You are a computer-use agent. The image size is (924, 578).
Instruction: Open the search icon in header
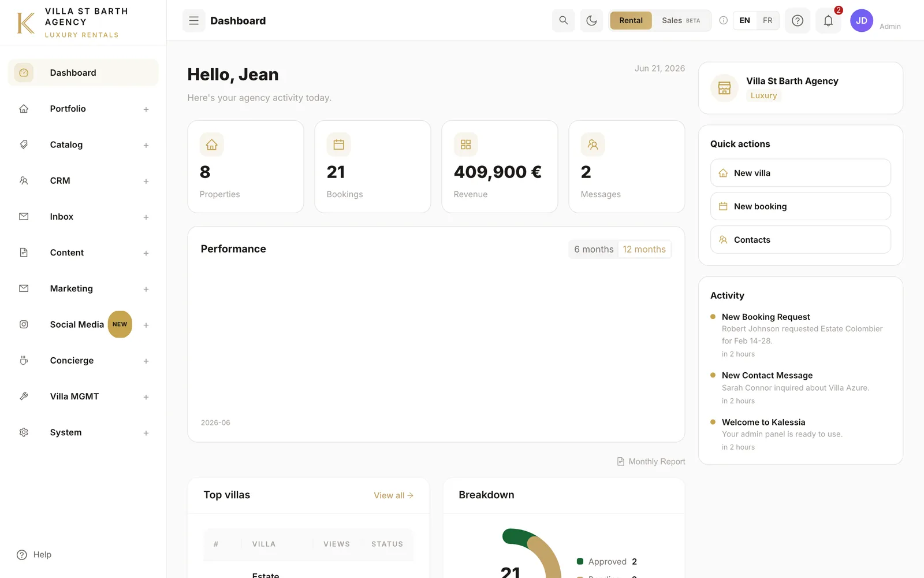[563, 21]
